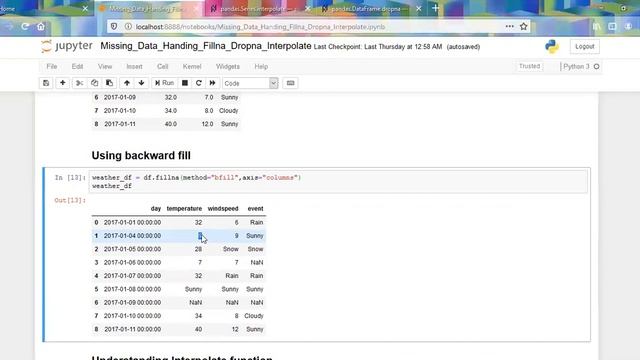The height and width of the screenshot is (360, 640).
Task: Go to browser home page icon
Action: (41, 27)
